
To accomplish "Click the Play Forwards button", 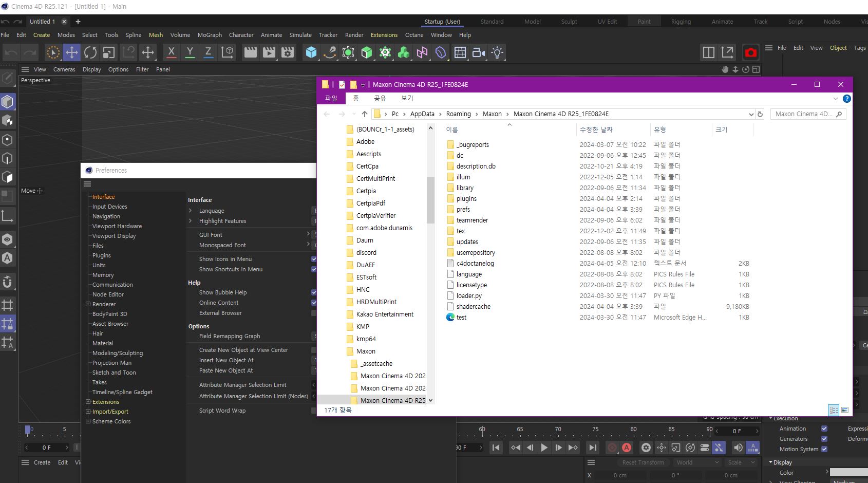I will (544, 448).
